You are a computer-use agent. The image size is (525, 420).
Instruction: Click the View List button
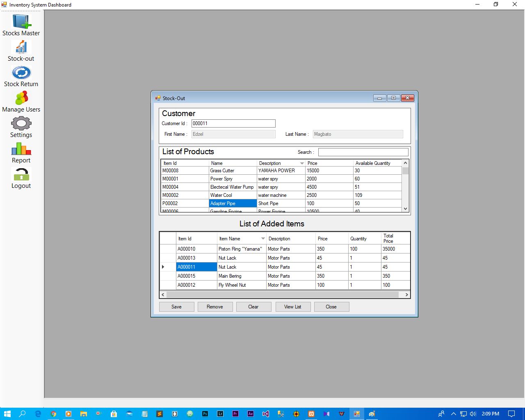293,306
